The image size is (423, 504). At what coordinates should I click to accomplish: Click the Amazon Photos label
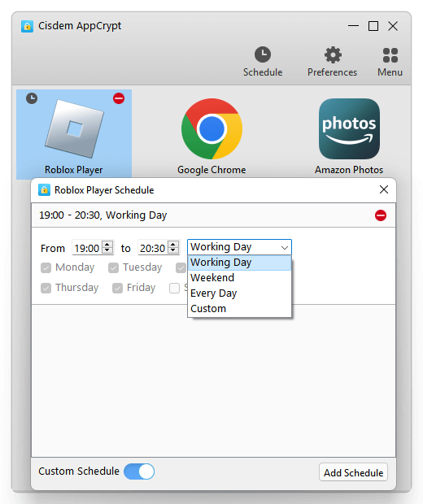349,170
